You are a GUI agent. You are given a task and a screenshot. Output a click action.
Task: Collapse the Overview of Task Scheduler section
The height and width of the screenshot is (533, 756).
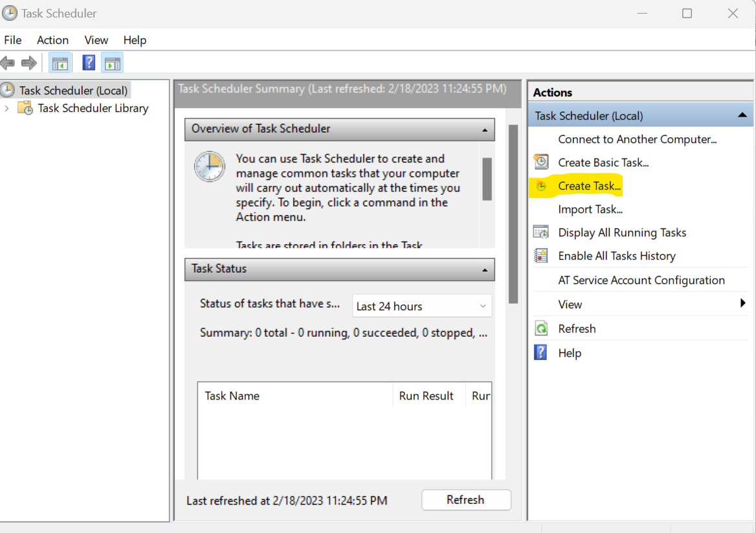click(485, 130)
